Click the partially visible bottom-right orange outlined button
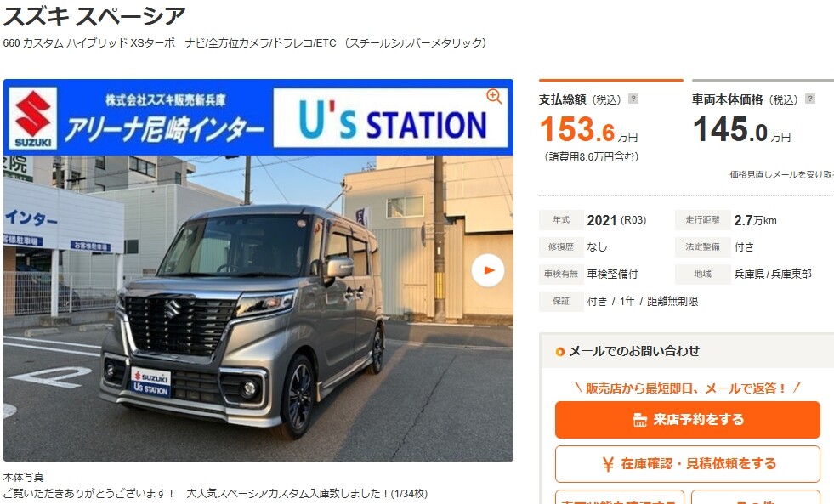 point(756,497)
